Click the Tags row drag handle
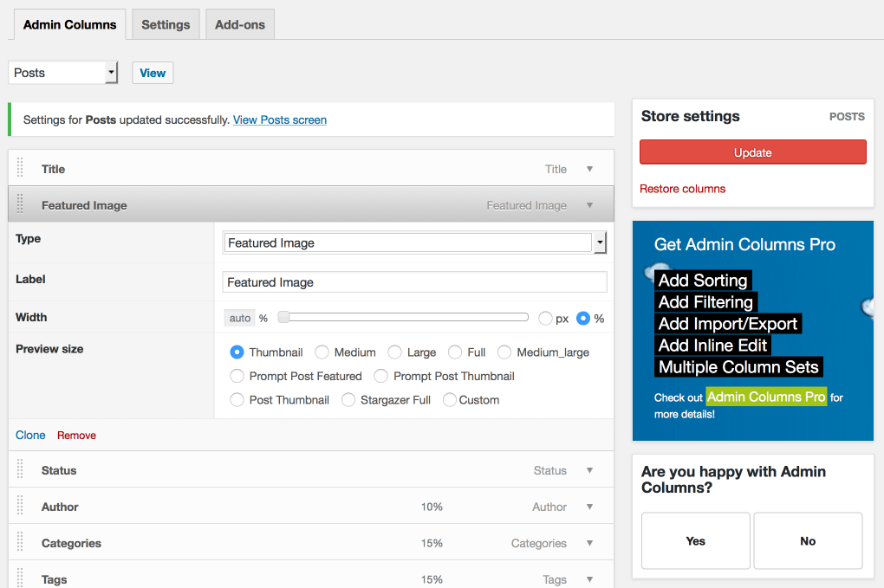 20,578
